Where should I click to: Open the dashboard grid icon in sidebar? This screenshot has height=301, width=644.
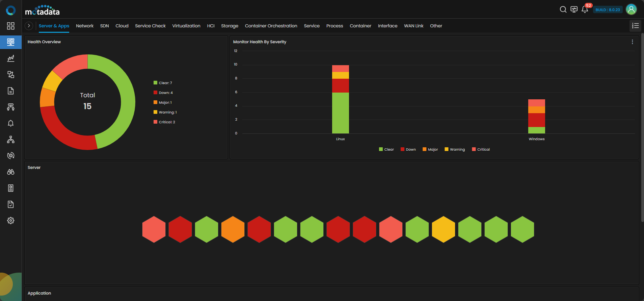click(11, 26)
